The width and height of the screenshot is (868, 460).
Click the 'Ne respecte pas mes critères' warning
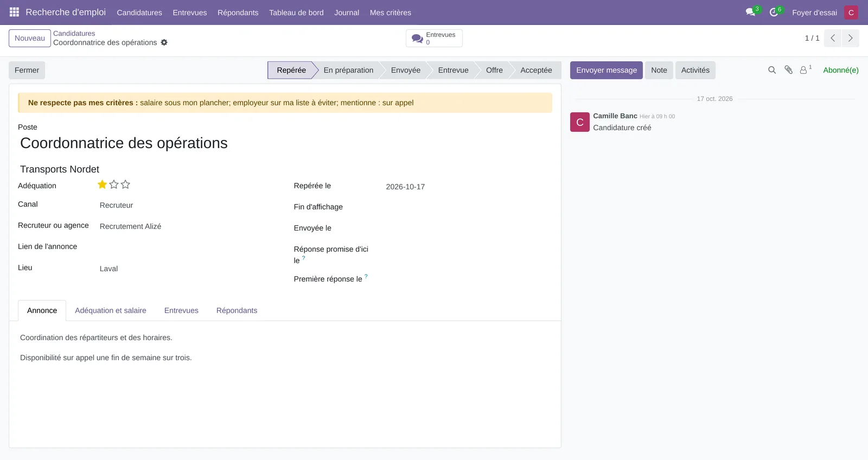coord(285,103)
